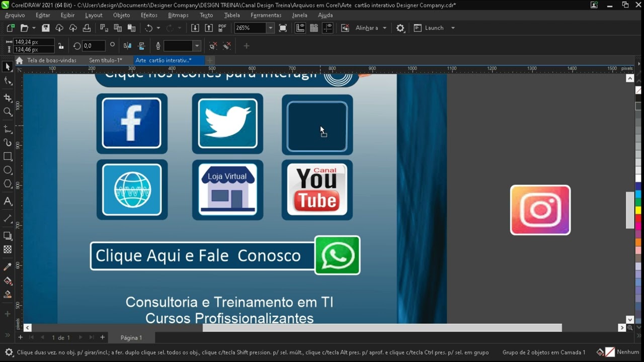Open the Arquivo menu

[15, 15]
